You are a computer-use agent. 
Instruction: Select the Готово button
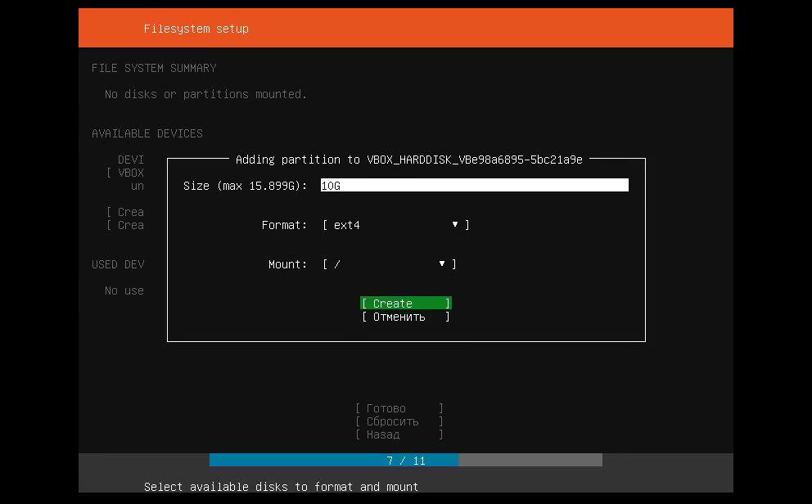point(399,408)
